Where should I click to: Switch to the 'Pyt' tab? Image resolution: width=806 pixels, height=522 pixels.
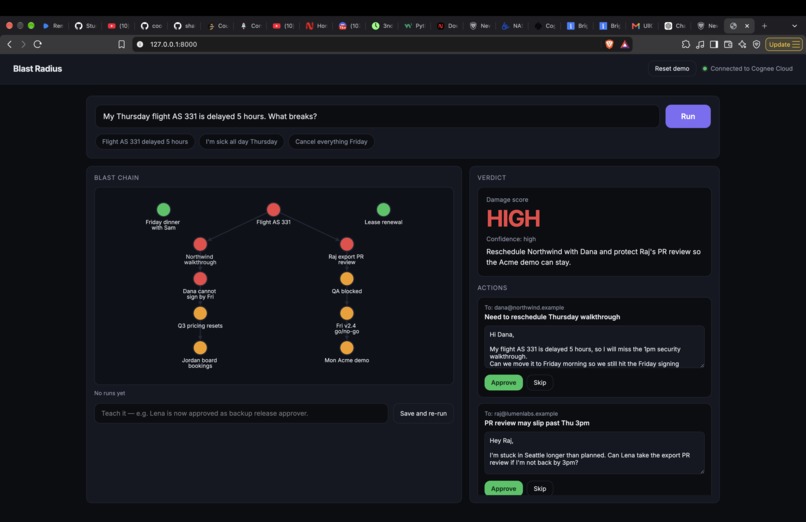click(414, 26)
